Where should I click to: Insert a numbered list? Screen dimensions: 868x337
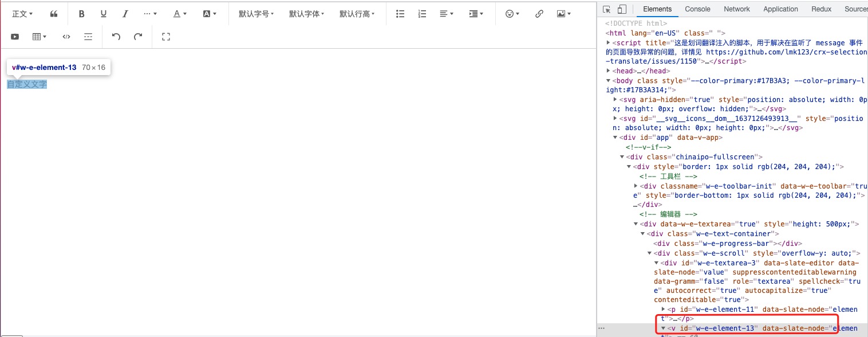pyautogui.click(x=423, y=14)
